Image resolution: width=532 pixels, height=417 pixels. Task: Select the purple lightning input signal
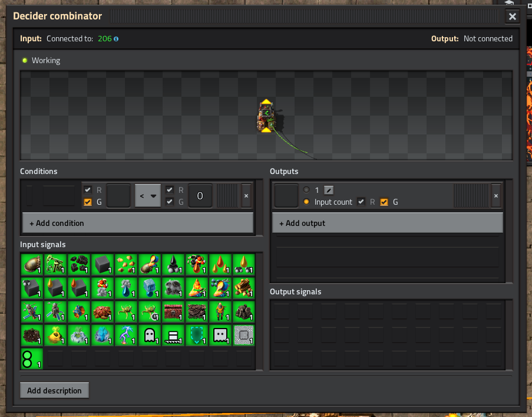126,335
